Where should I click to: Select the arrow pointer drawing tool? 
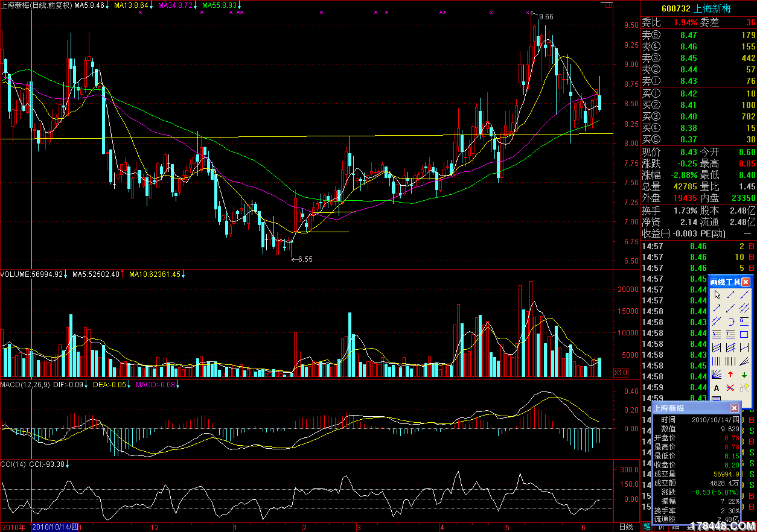pyautogui.click(x=717, y=295)
